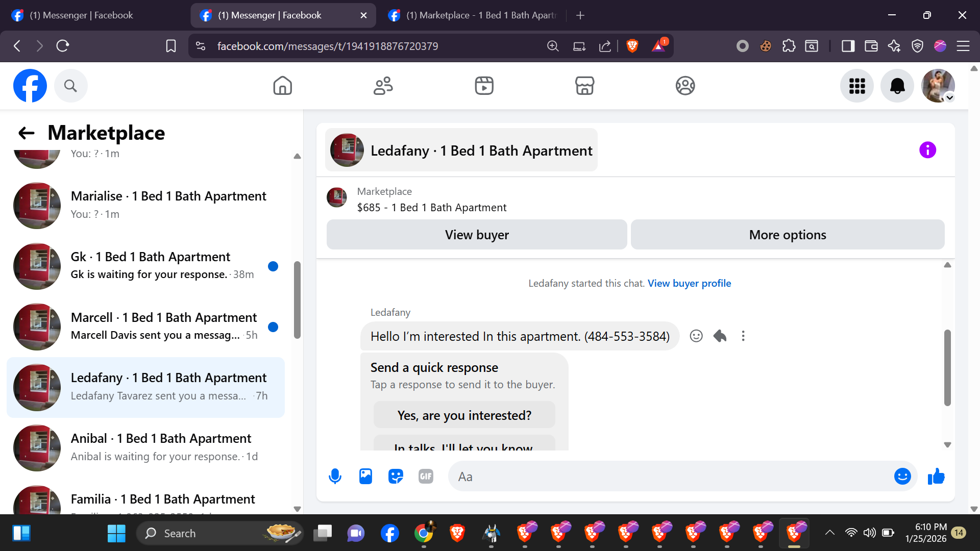Image resolution: width=980 pixels, height=551 pixels.
Task: Open the Marketplace storefront icon
Action: coord(584,86)
